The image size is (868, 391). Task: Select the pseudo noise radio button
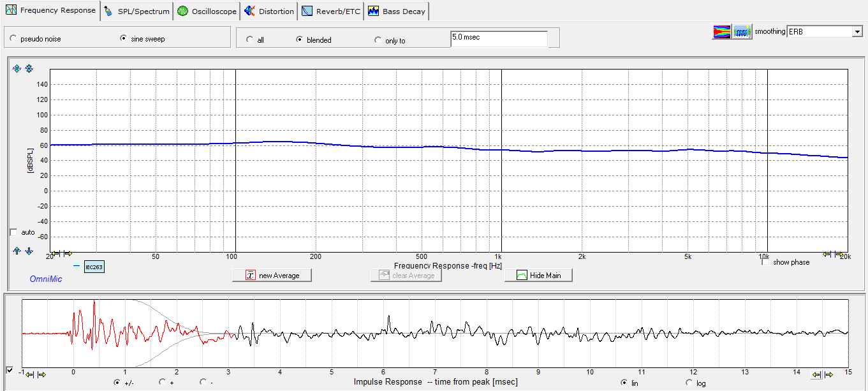pos(13,39)
